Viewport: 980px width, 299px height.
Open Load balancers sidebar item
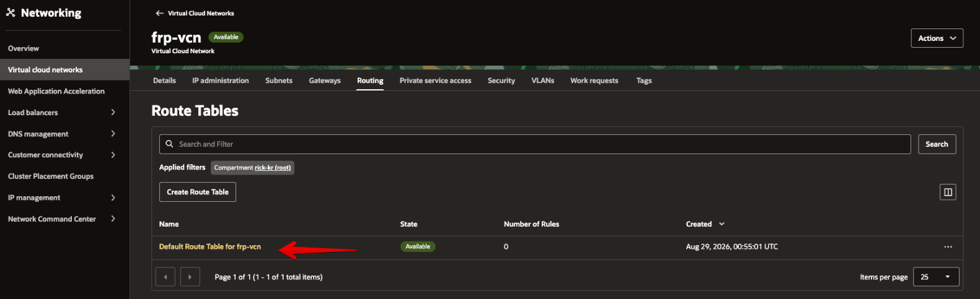(x=33, y=113)
